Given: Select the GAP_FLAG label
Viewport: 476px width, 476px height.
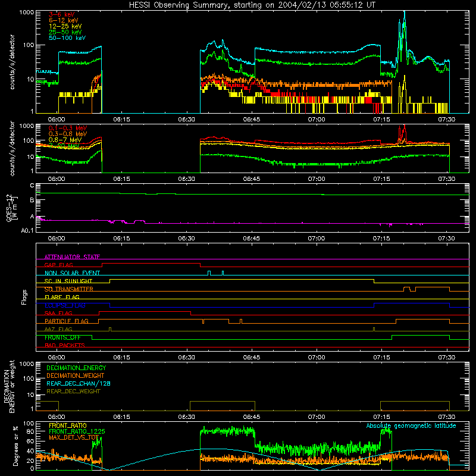Looking at the screenshot, I should click(58, 265).
